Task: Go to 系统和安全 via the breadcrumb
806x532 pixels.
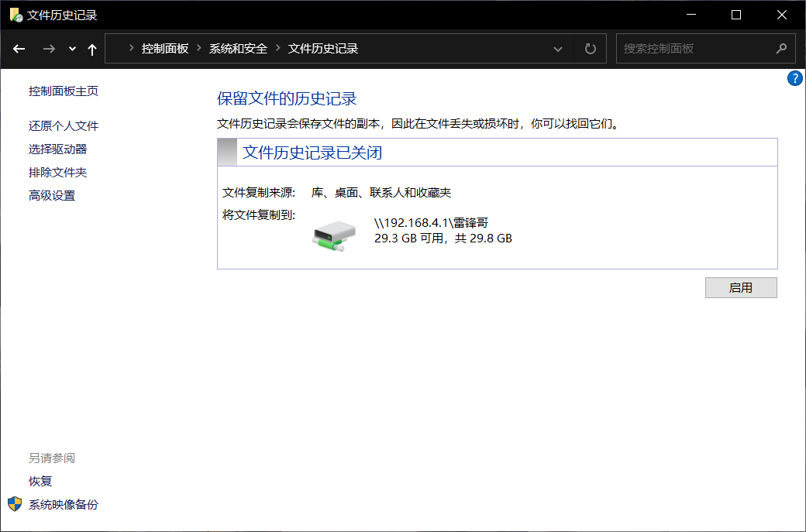Action: click(236, 48)
